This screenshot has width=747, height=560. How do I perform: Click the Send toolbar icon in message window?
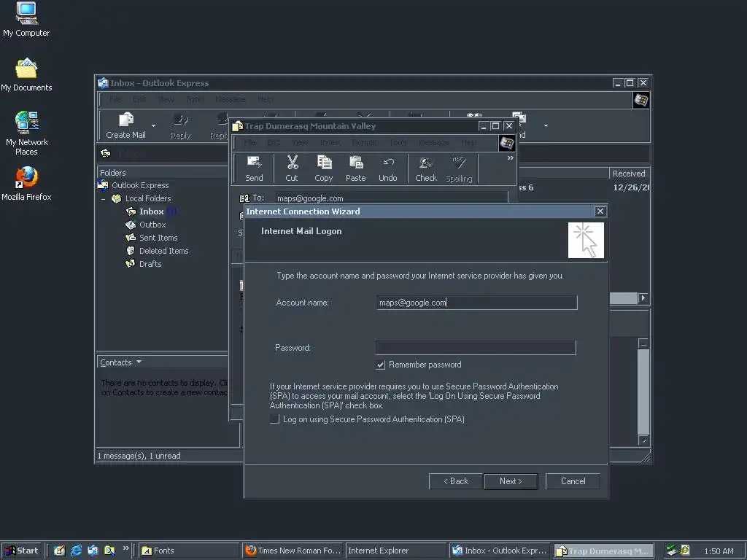pos(254,168)
